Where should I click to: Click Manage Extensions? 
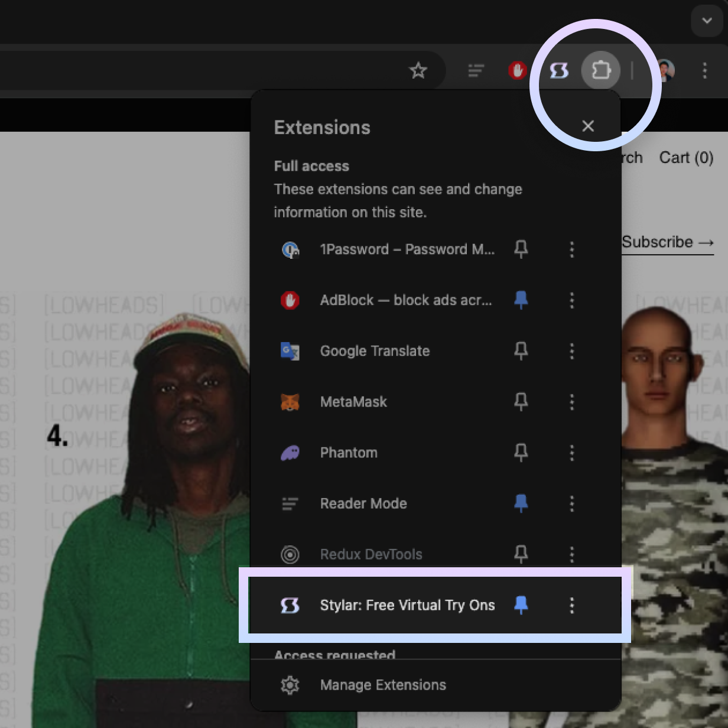383,685
